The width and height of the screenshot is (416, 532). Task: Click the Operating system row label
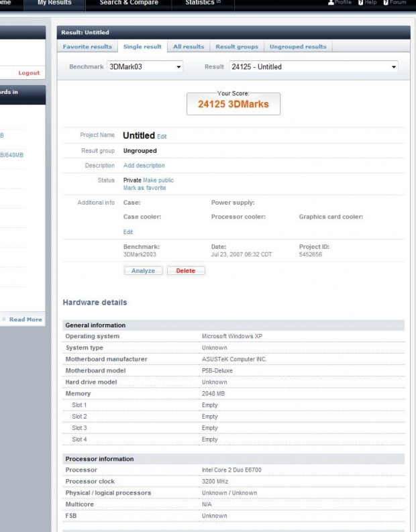(93, 336)
